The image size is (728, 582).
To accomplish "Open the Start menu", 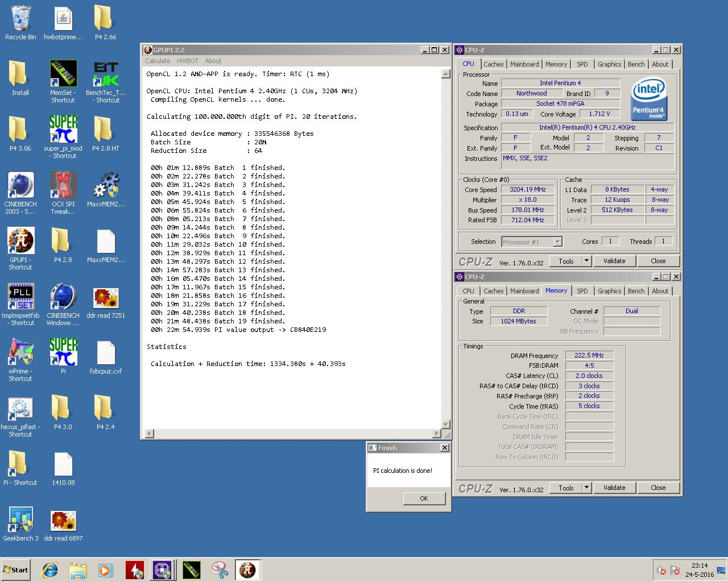I will point(16,570).
